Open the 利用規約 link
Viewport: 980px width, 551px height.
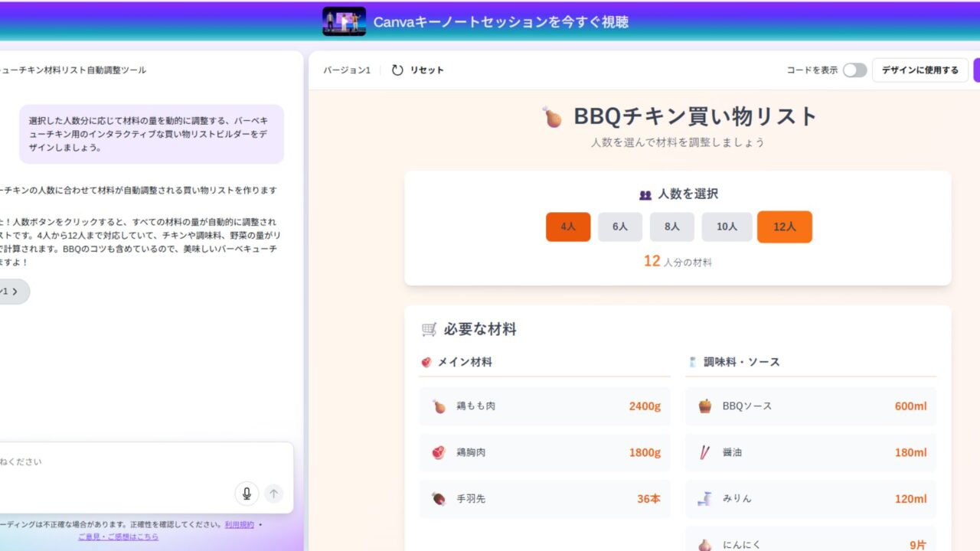239,525
